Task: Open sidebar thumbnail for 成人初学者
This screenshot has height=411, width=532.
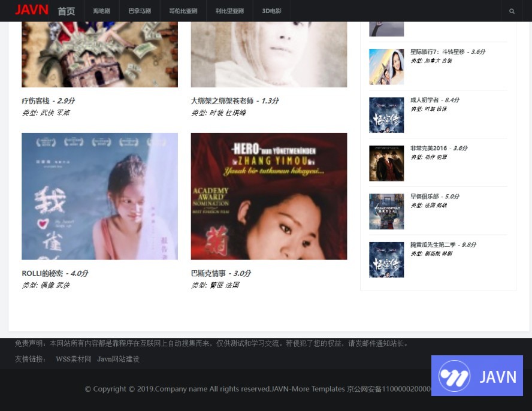Action: coord(386,115)
